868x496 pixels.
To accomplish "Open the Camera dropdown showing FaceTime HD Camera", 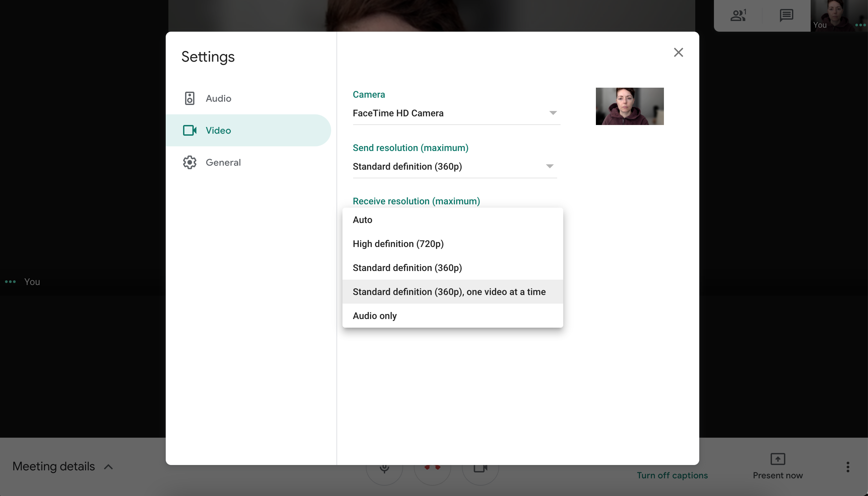I will [x=456, y=113].
